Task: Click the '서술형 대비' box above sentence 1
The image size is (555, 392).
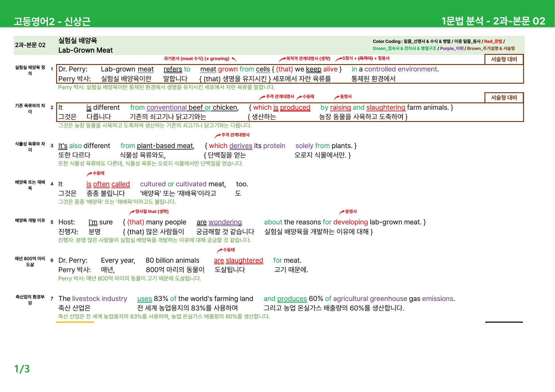Action: click(x=504, y=59)
